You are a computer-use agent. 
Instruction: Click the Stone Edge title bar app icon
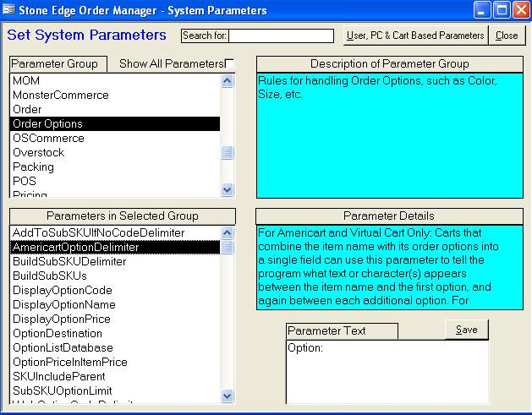click(8, 9)
